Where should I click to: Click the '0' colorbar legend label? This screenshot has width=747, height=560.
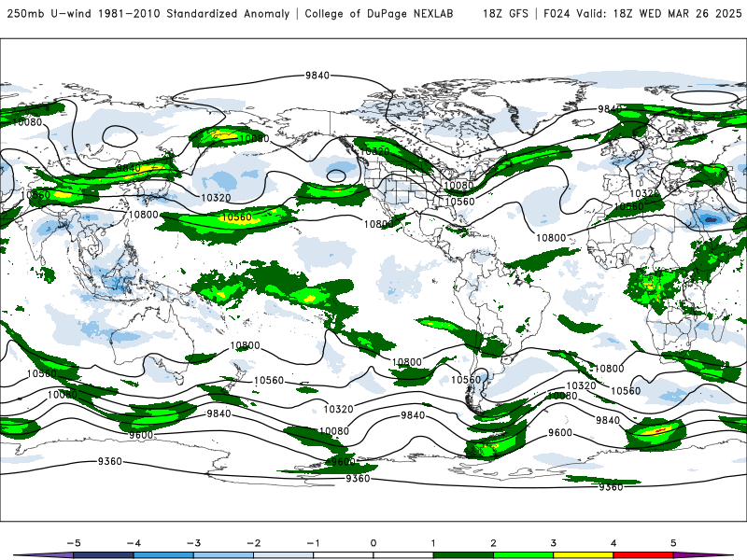point(373,543)
